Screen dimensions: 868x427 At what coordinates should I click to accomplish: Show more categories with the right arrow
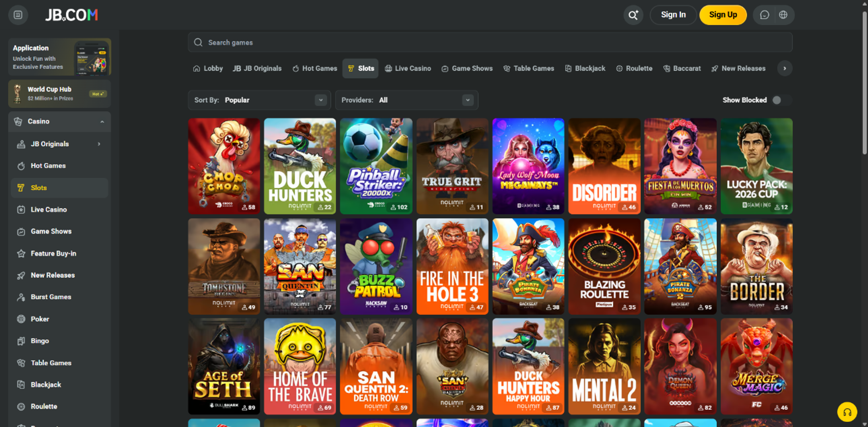[784, 69]
